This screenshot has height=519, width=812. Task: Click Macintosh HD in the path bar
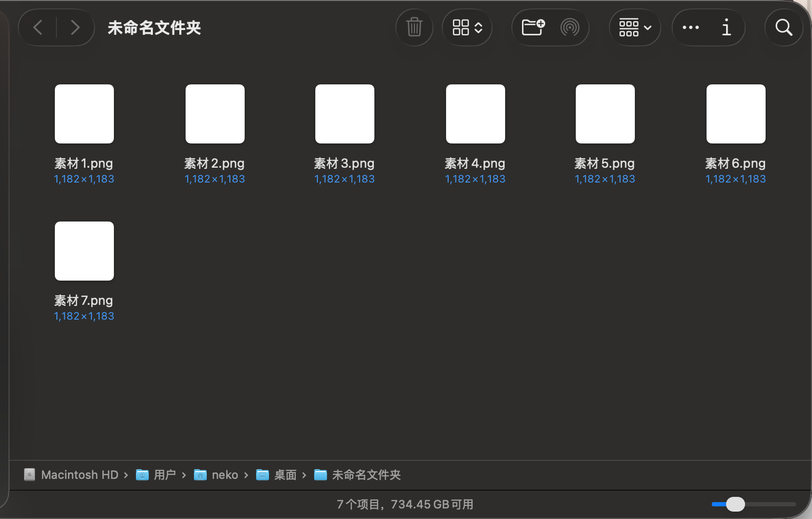click(x=71, y=475)
